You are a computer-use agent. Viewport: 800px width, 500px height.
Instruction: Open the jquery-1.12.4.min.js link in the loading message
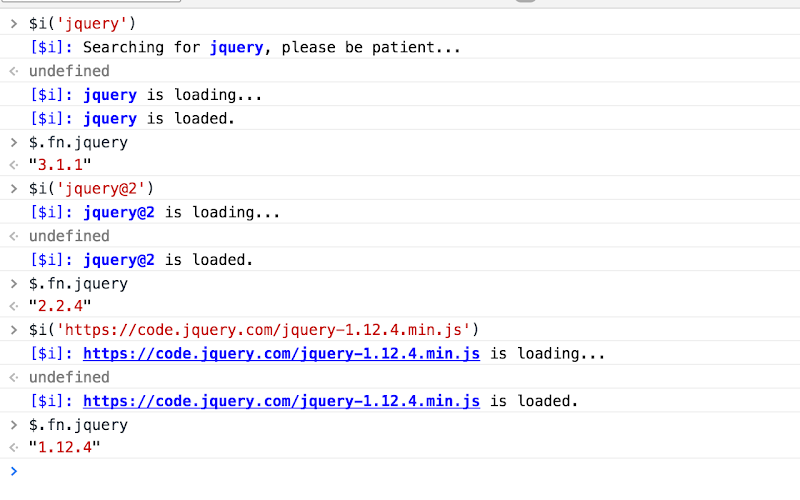[x=281, y=354]
